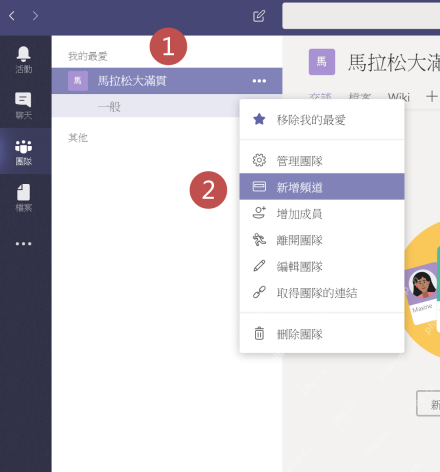Click the 馬 team avatar in header
The image size is (440, 472).
(x=322, y=62)
